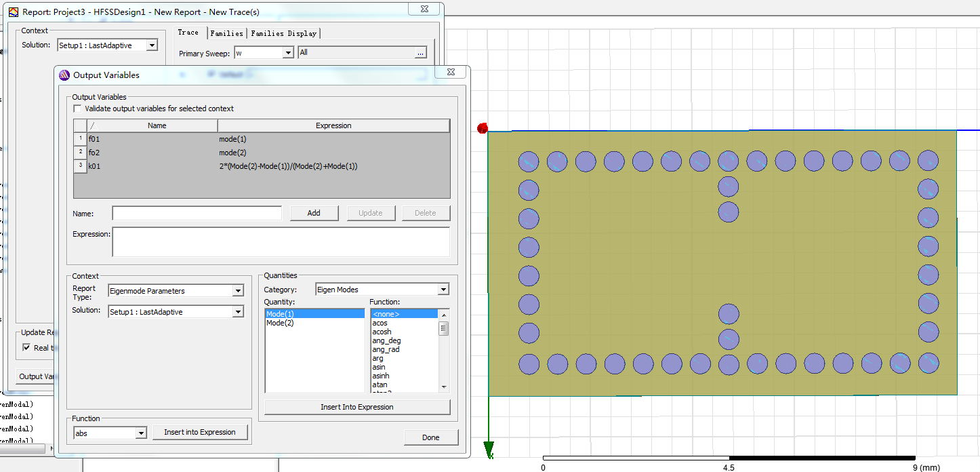Select Mode(1) in the Quantity list
The width and height of the screenshot is (980, 472).
tap(314, 314)
